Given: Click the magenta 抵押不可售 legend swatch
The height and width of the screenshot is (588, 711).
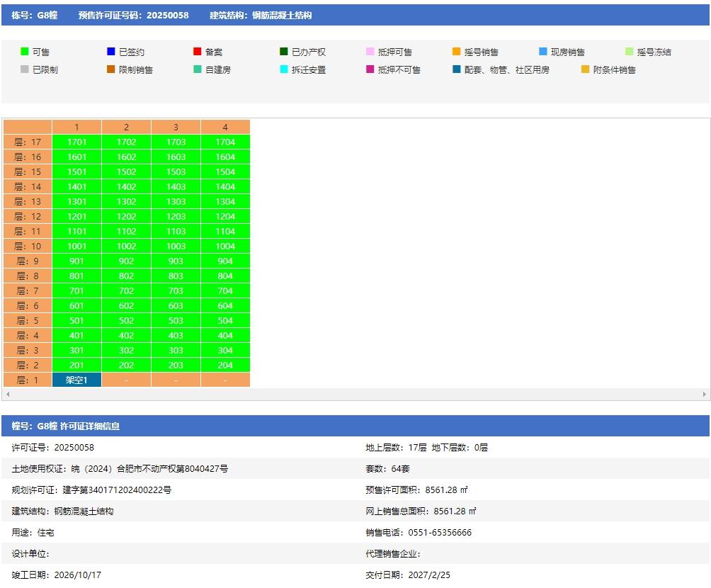Looking at the screenshot, I should tap(370, 69).
